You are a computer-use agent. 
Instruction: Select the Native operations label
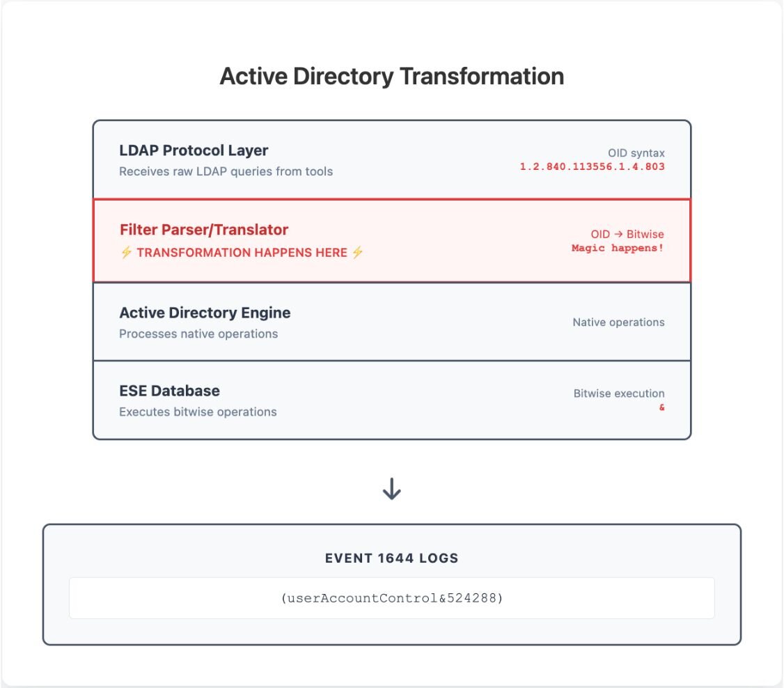coord(618,322)
